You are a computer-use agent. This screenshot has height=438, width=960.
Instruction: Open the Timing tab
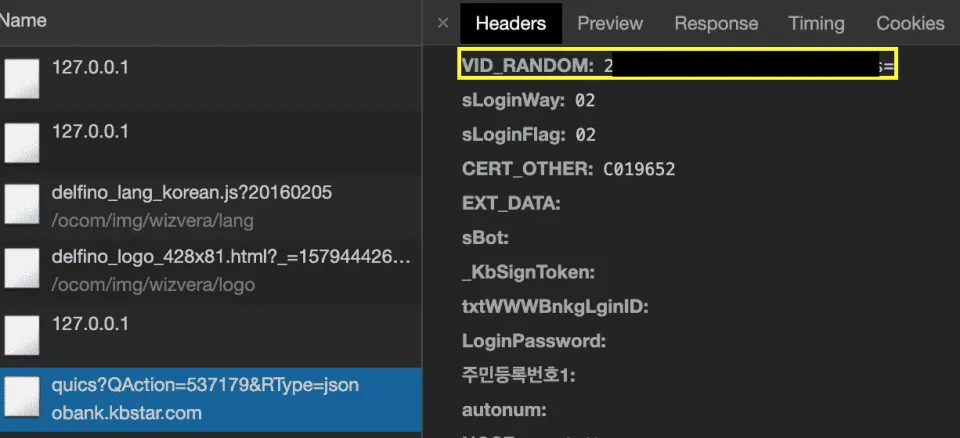pyautogui.click(x=816, y=23)
